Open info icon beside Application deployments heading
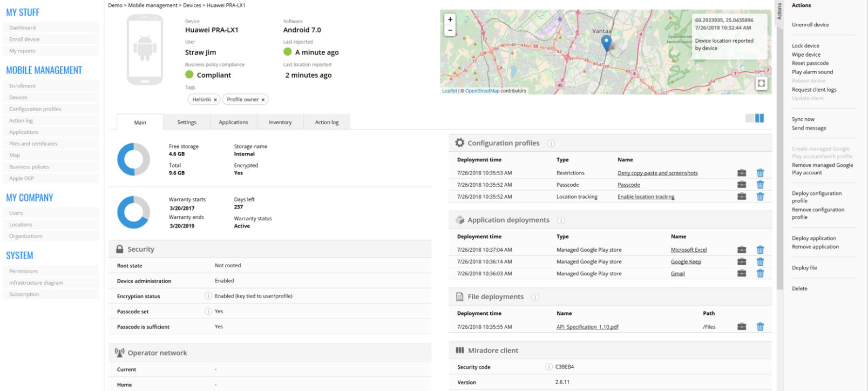868x391 pixels. (561, 220)
